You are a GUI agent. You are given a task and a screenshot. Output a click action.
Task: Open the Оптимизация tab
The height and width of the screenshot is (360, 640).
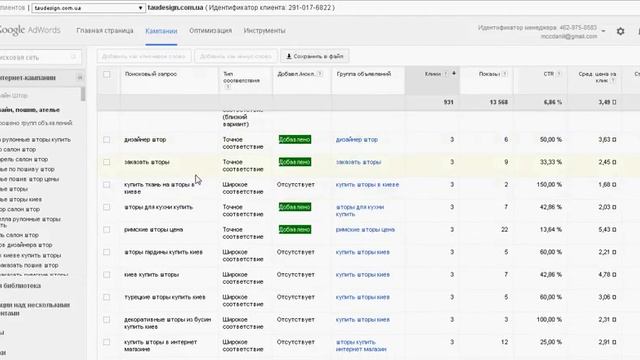210,31
